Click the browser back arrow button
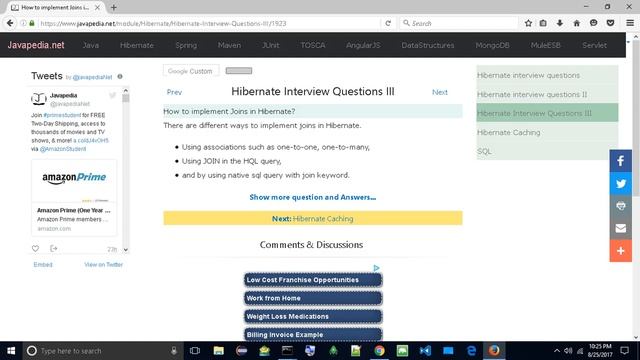The width and height of the screenshot is (640, 360). pyautogui.click(x=10, y=23)
